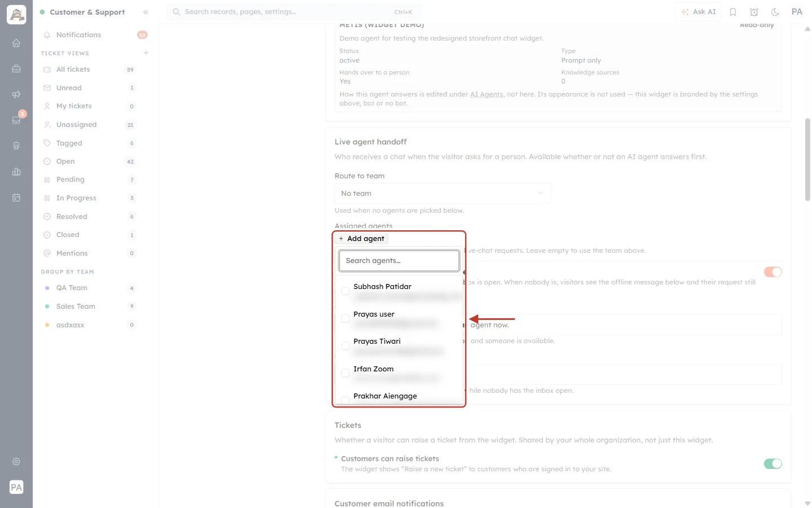
Task: Open the Mentions view
Action: 89,253
